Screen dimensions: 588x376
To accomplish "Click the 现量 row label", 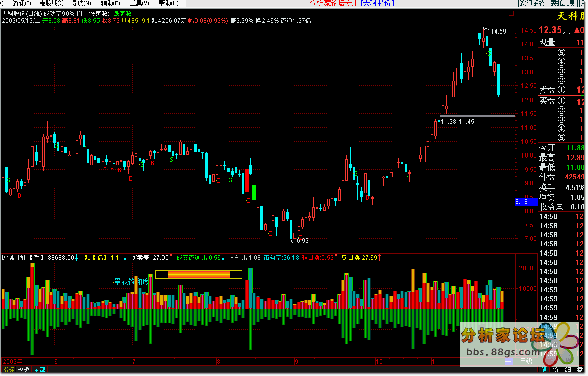I will (547, 42).
